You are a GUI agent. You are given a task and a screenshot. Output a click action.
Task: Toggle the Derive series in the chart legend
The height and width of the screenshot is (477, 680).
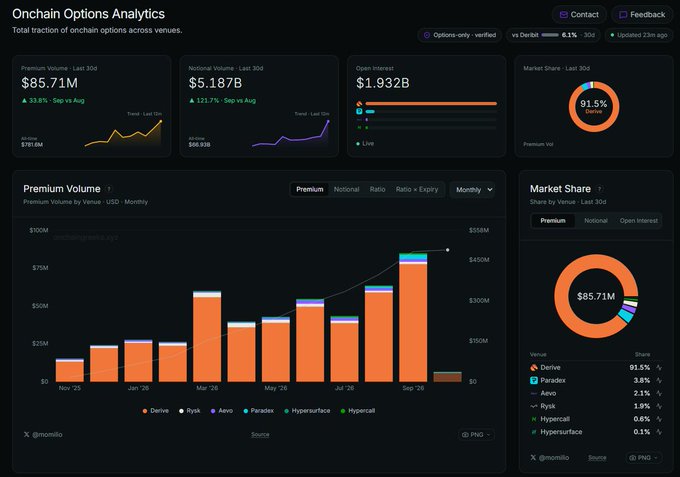point(156,411)
